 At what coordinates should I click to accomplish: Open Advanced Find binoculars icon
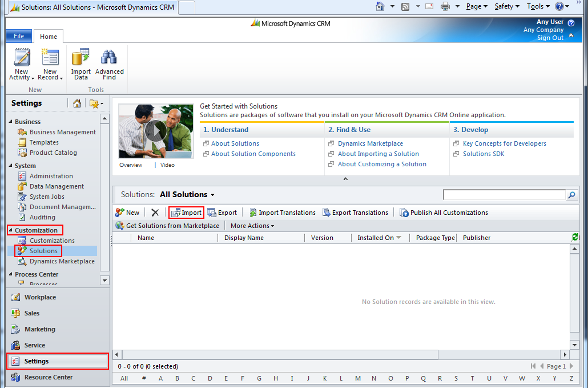pyautogui.click(x=109, y=57)
